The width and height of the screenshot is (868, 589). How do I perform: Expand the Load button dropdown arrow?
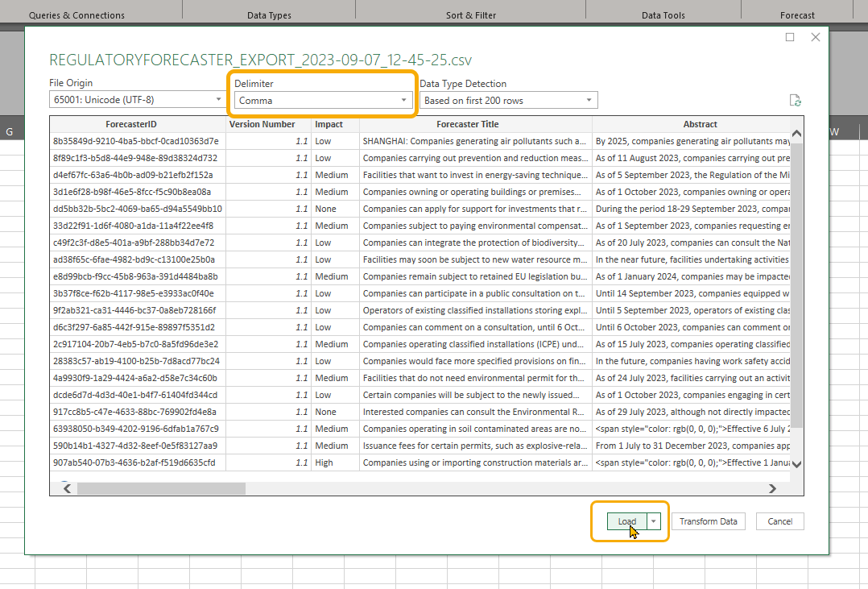[x=654, y=521]
